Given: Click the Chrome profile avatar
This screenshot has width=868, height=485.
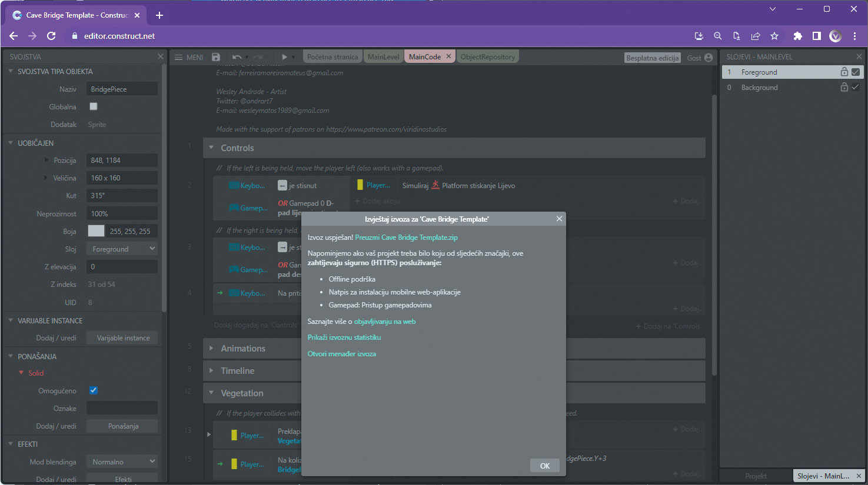Looking at the screenshot, I should pyautogui.click(x=836, y=36).
